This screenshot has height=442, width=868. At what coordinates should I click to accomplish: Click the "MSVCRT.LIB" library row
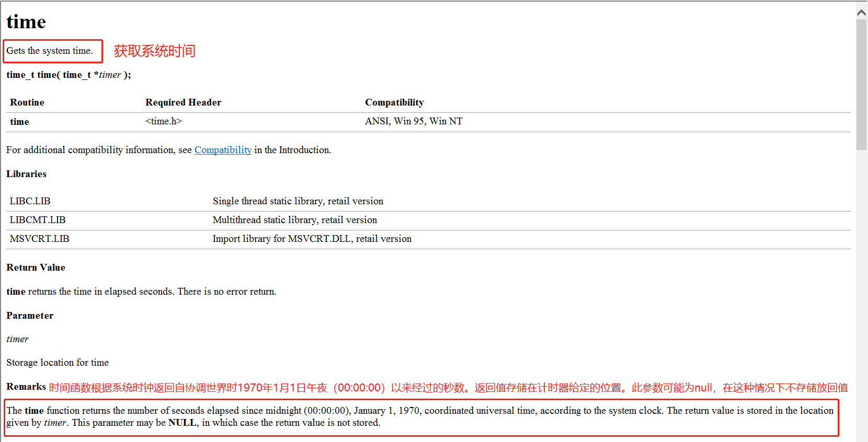click(x=428, y=239)
